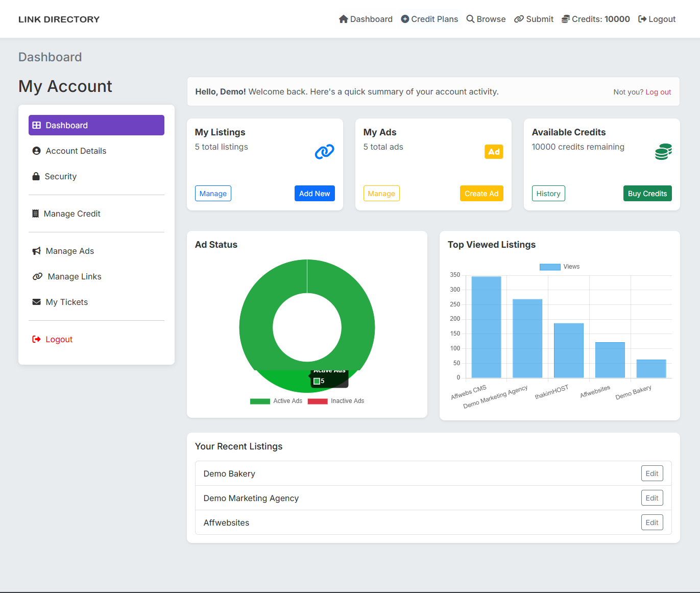Click the red logout icon in sidebar
The image size is (700, 593).
[x=37, y=339]
